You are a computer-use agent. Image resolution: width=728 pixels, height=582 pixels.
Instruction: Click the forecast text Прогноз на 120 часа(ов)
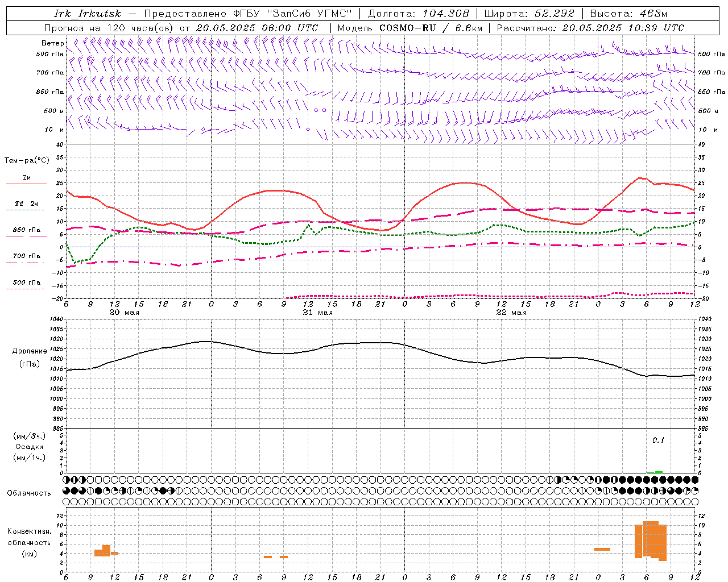(x=110, y=28)
